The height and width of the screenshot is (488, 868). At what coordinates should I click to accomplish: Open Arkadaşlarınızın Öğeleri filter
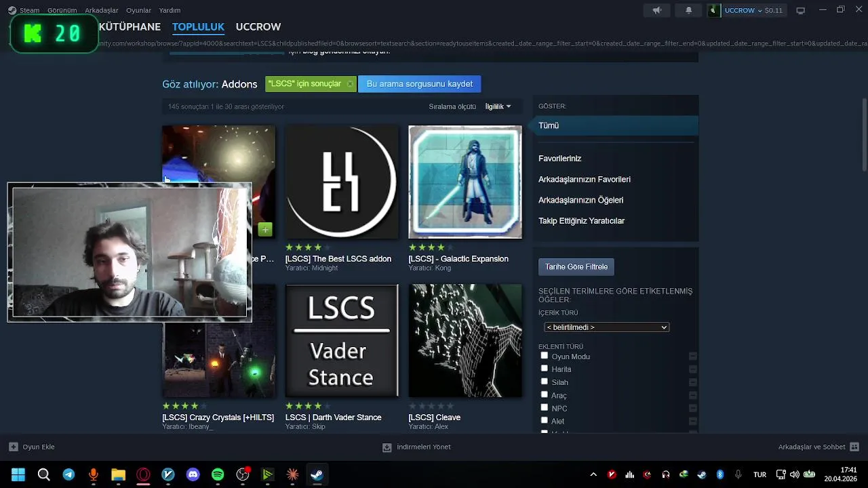pos(580,200)
